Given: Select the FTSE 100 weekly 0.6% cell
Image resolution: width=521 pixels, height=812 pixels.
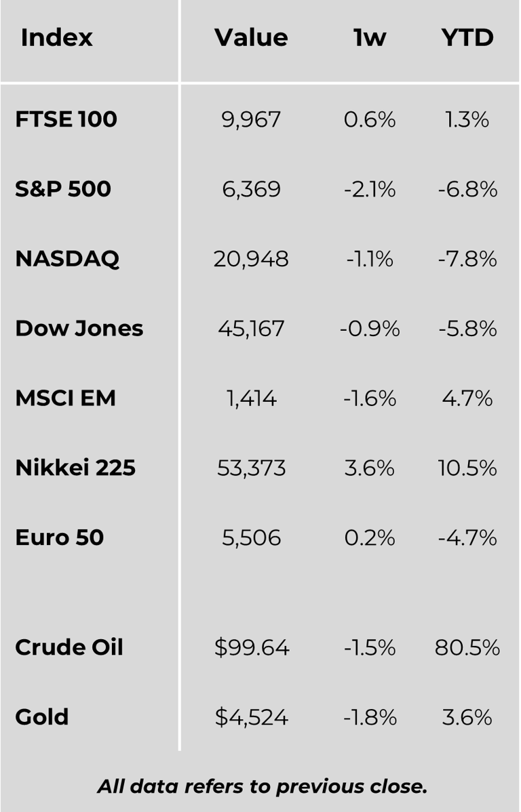Looking at the screenshot, I should (370, 119).
